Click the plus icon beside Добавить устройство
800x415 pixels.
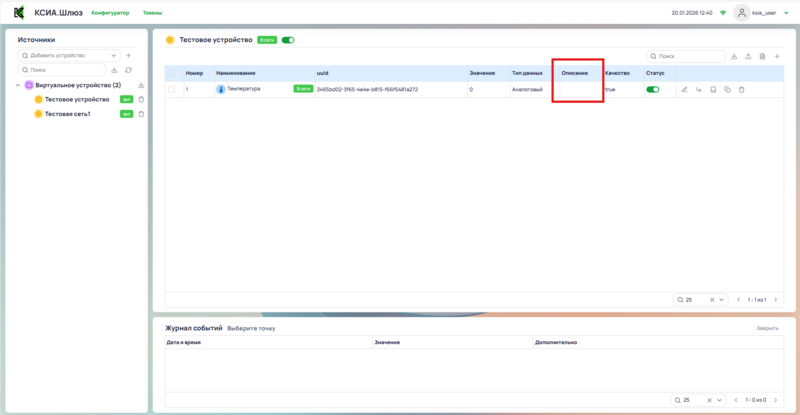click(128, 55)
